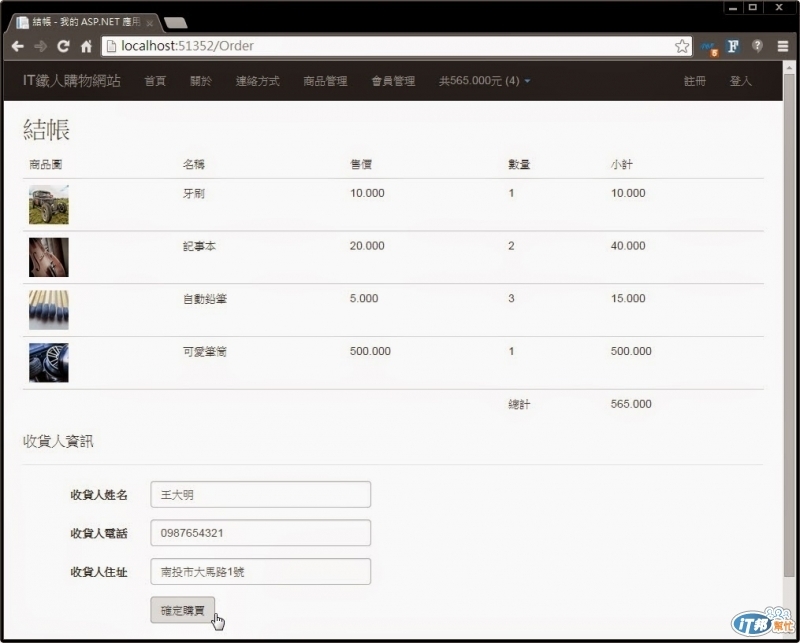Click the 自動鉛筆 product thumbnail

click(x=49, y=310)
